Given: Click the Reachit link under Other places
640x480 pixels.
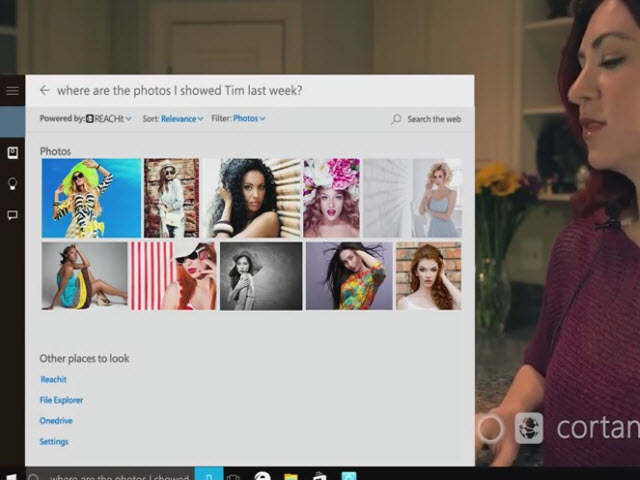Looking at the screenshot, I should click(53, 380).
